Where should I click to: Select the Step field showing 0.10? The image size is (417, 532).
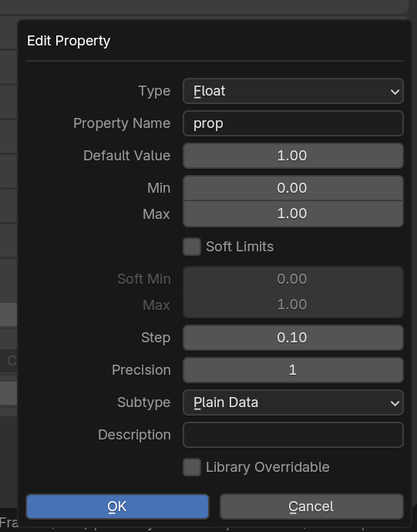pos(293,338)
